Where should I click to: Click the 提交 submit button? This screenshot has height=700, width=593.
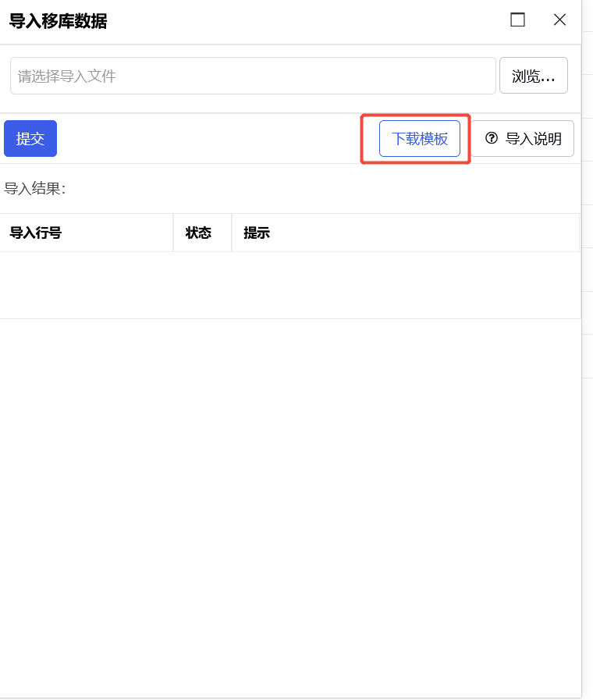30,138
